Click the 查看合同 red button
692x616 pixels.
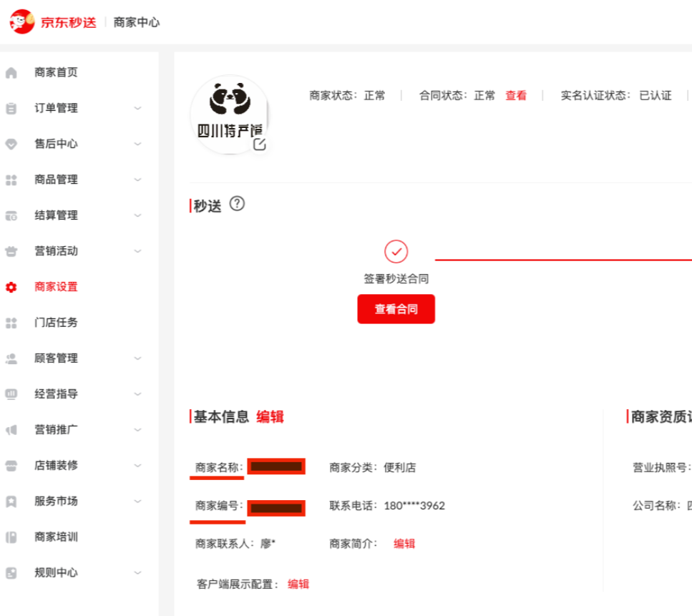396,309
